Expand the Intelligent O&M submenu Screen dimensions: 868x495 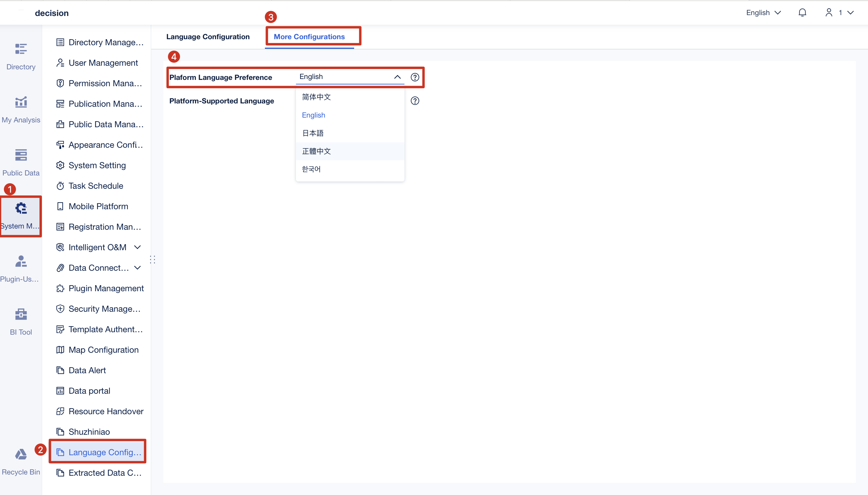tap(137, 247)
